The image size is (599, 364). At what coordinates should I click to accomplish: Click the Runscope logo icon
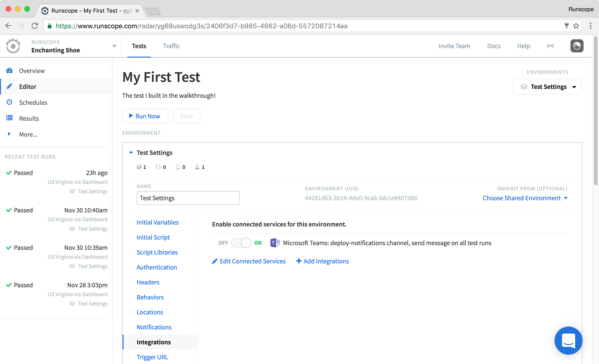point(13,46)
